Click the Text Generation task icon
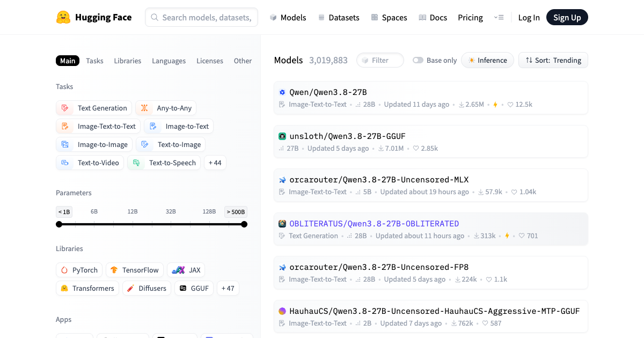The width and height of the screenshot is (644, 338). (65, 108)
